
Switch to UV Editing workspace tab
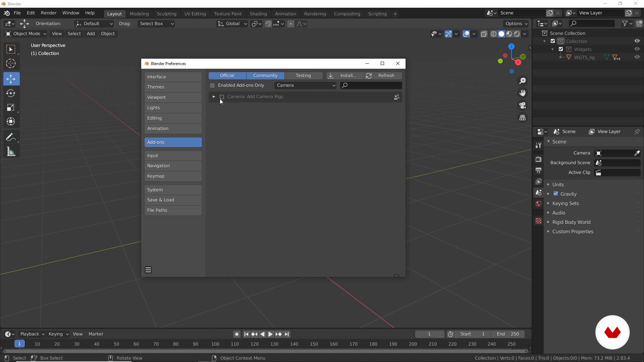click(x=195, y=14)
